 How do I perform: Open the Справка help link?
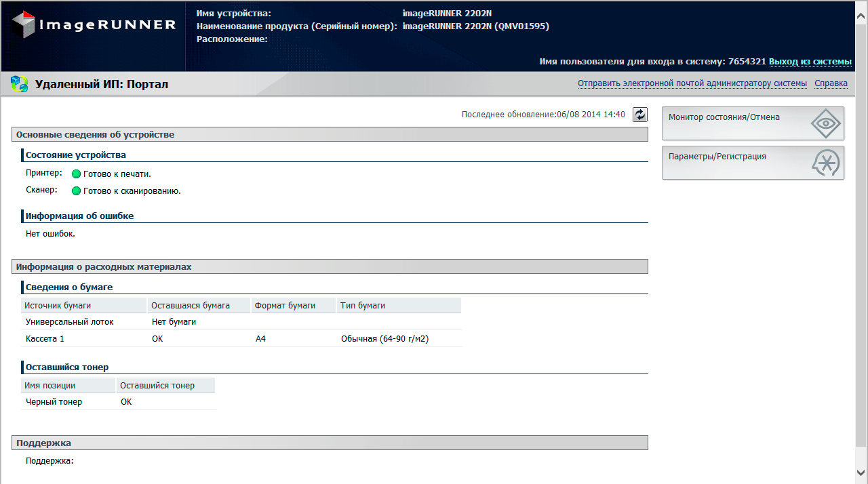[831, 83]
